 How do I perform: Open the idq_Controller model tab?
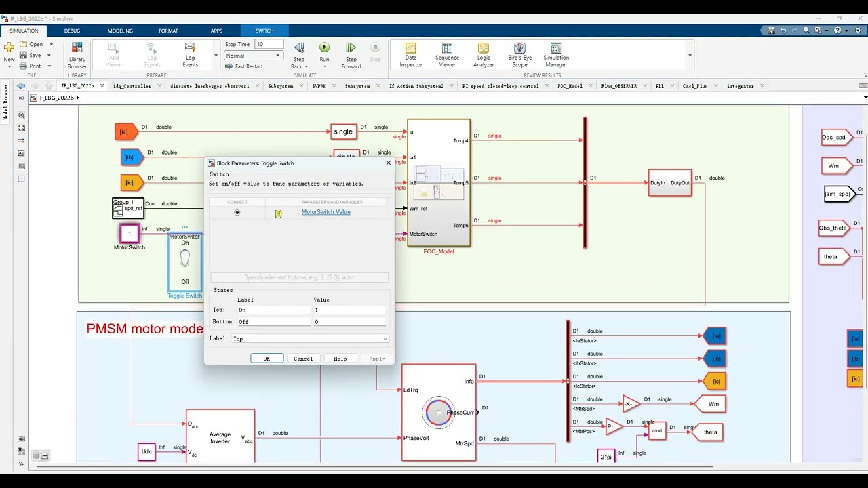[x=132, y=86]
